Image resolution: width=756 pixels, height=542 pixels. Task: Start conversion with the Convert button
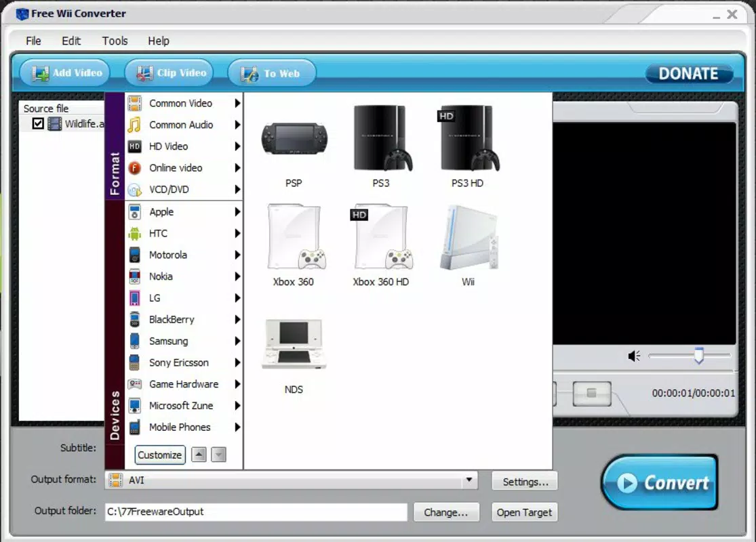coord(660,482)
